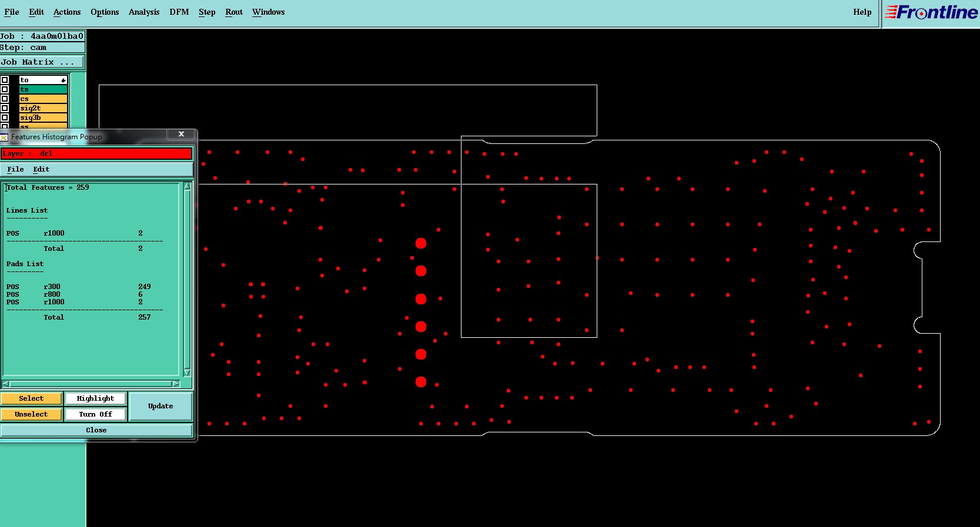The width and height of the screenshot is (980, 527).
Task: Click the Update button
Action: tap(160, 406)
